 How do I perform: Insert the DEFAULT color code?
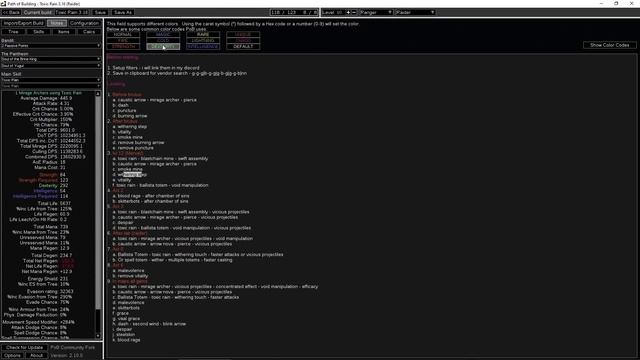point(243,47)
